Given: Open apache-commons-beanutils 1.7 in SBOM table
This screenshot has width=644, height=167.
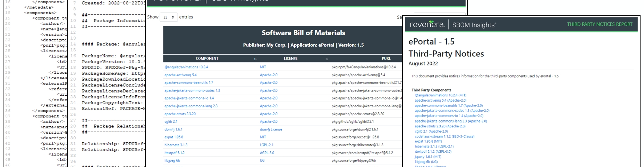Looking at the screenshot, I should click(189, 83).
